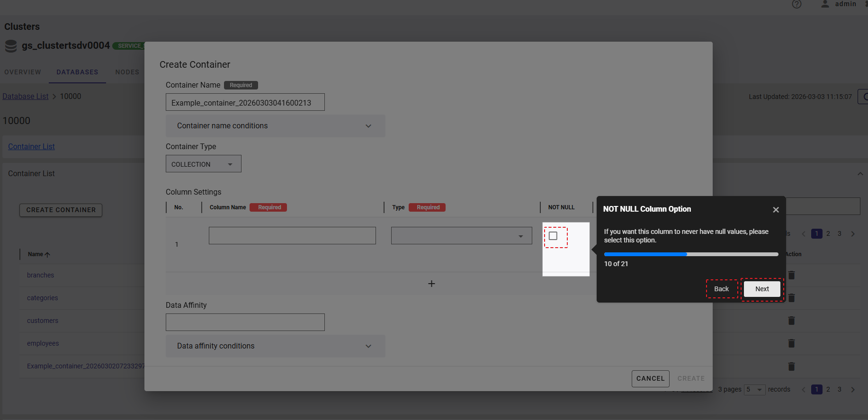The image size is (868, 420).
Task: Click the help question mark icon
Action: [x=796, y=4]
